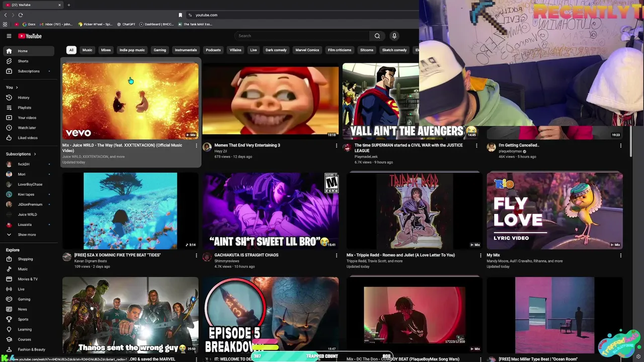This screenshot has width=644, height=362.
Task: Play the GACHIAKUTA purple thumbnail
Action: 271,211
